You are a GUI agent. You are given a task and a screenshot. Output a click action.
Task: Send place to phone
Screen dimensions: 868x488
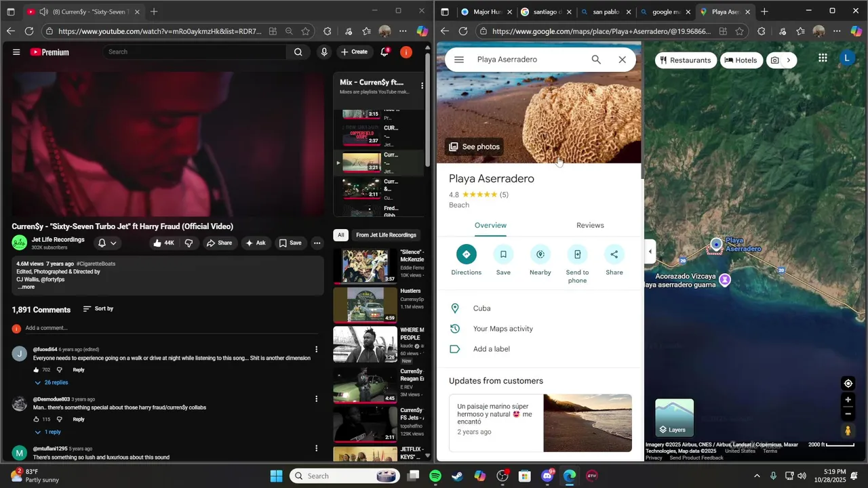tap(577, 264)
